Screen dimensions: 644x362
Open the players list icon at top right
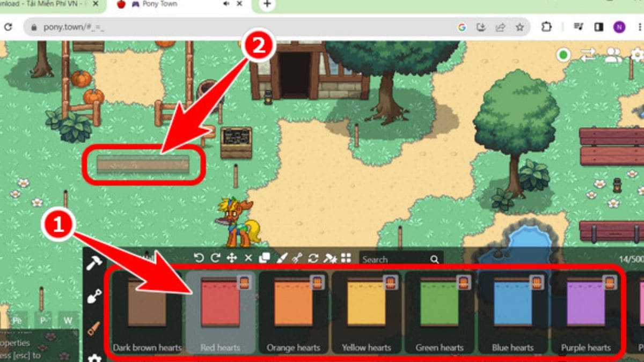tap(612, 55)
